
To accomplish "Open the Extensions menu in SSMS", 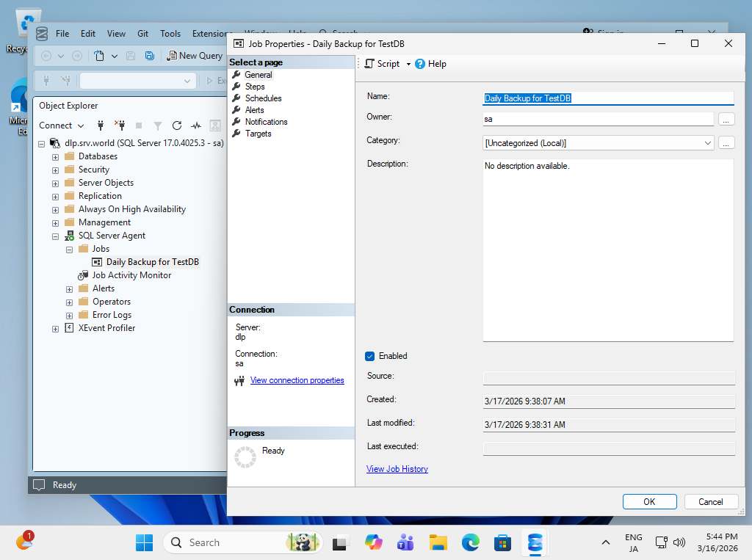I will (209, 34).
